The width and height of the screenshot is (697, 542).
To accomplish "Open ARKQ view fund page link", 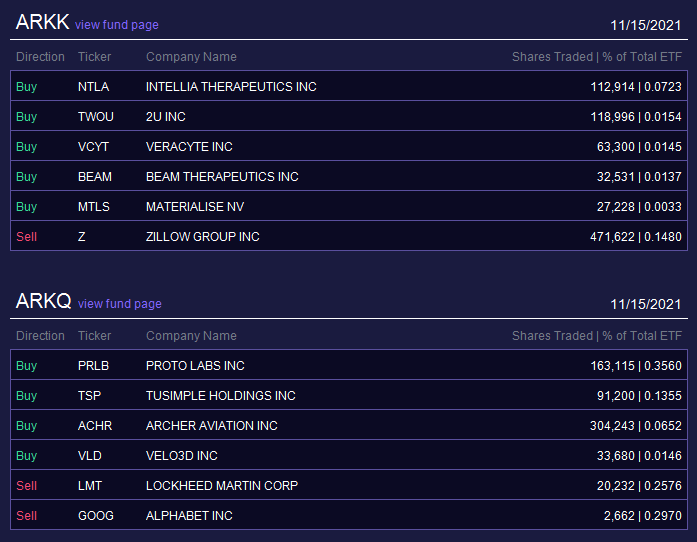I will tap(120, 304).
